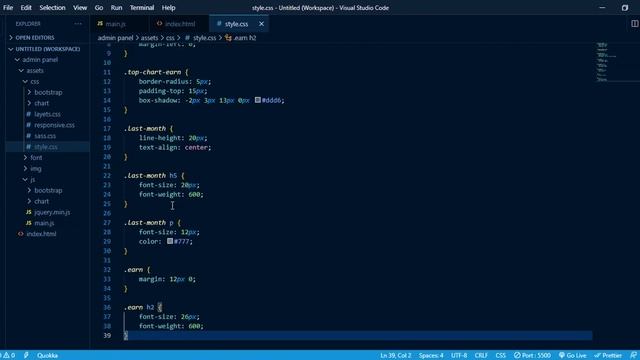
Task: Expand bootstrap folder under js
Action: click(48, 190)
